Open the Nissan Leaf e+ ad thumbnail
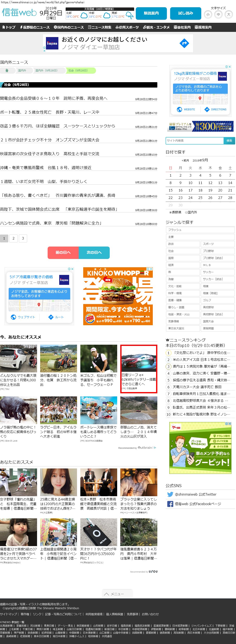 [138, 359]
